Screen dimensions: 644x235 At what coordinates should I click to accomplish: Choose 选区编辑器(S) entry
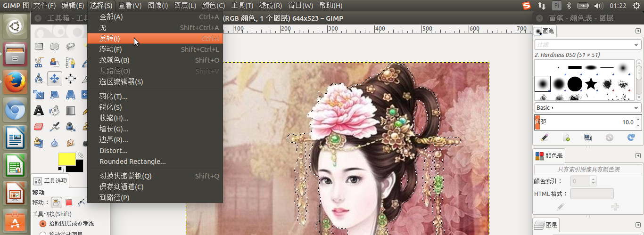tap(155, 81)
